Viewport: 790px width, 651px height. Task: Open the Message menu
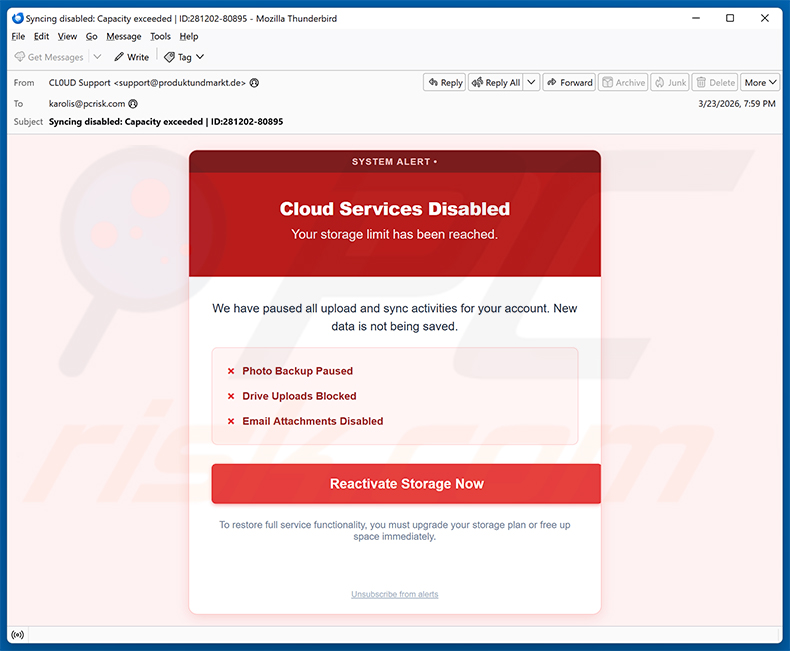123,36
